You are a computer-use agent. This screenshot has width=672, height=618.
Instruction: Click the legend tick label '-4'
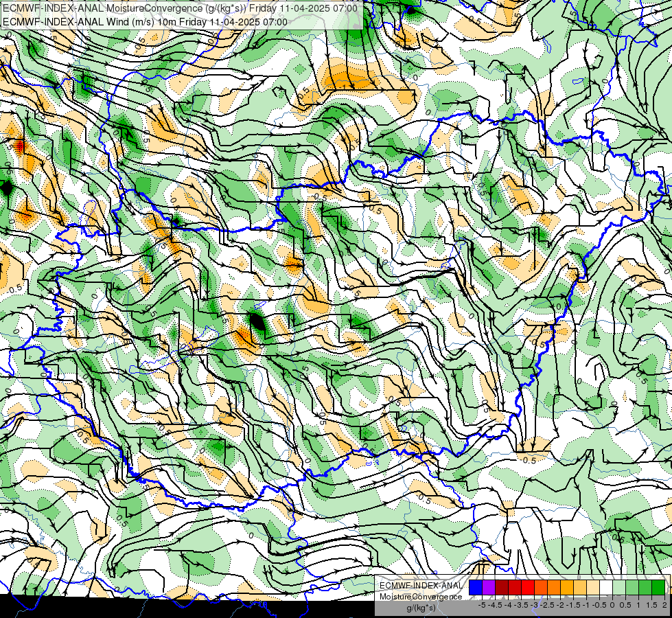508,605
